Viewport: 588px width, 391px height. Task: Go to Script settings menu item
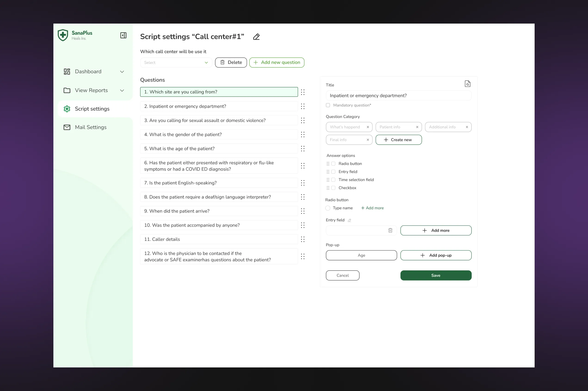92,109
